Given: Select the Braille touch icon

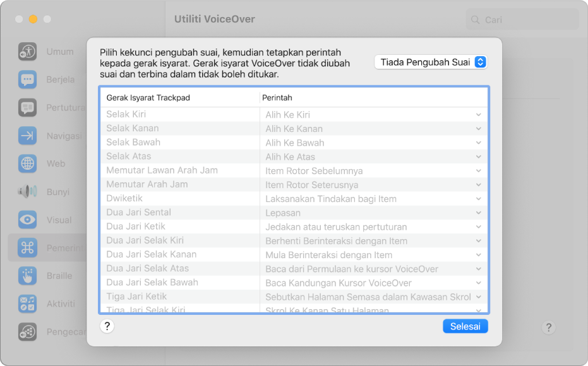Looking at the screenshot, I should point(27,276).
